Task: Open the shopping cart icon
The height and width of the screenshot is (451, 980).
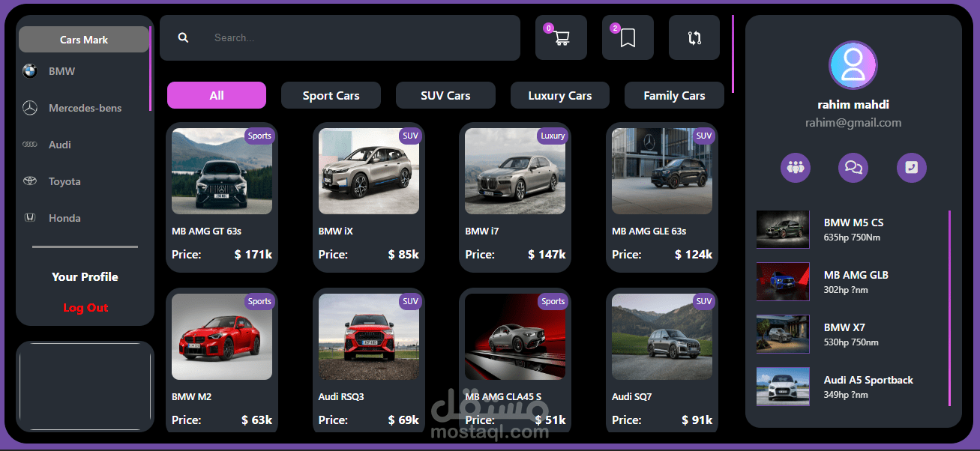Action: tap(562, 37)
